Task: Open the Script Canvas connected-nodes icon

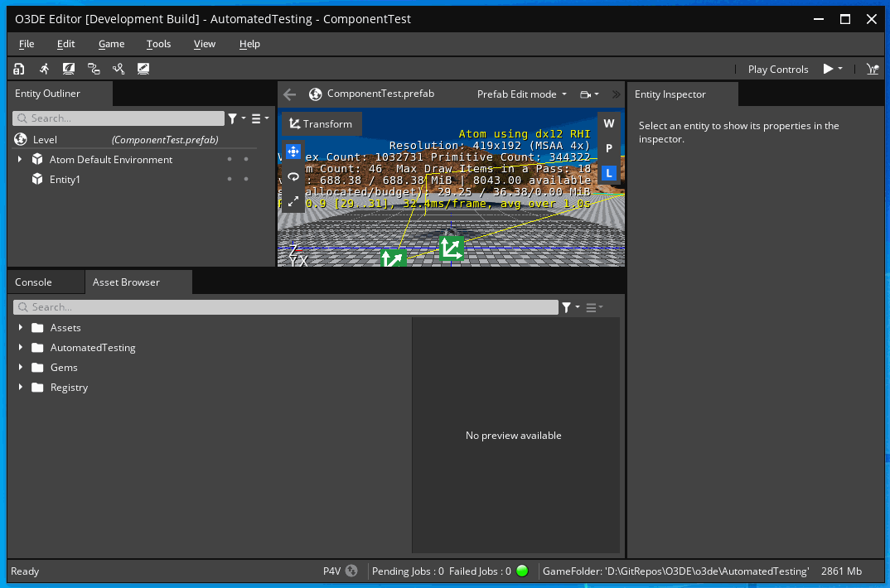Action: click(x=94, y=69)
